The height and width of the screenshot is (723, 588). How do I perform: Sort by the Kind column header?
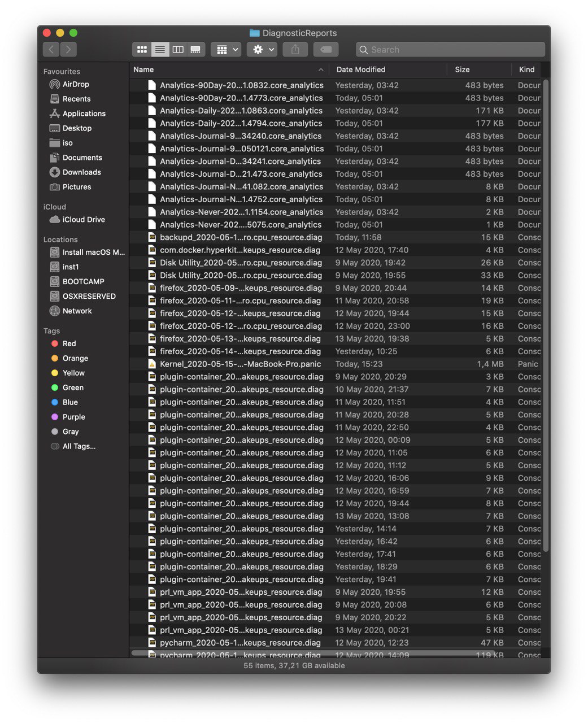tap(526, 69)
